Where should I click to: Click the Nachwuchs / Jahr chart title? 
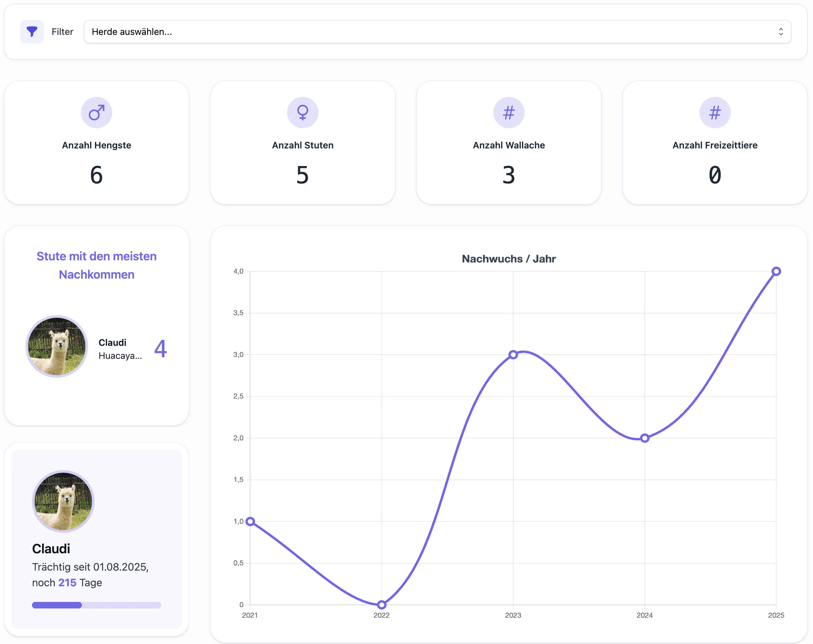click(x=508, y=259)
